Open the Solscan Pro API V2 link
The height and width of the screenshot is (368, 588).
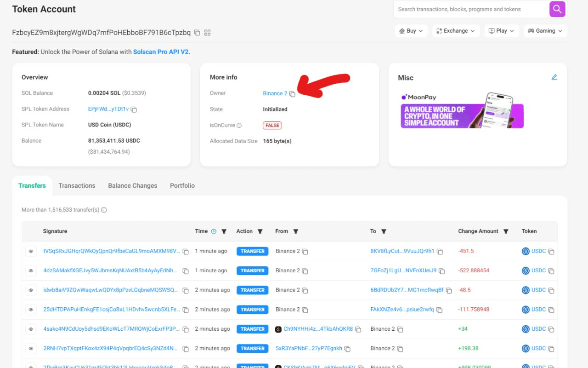click(x=162, y=52)
